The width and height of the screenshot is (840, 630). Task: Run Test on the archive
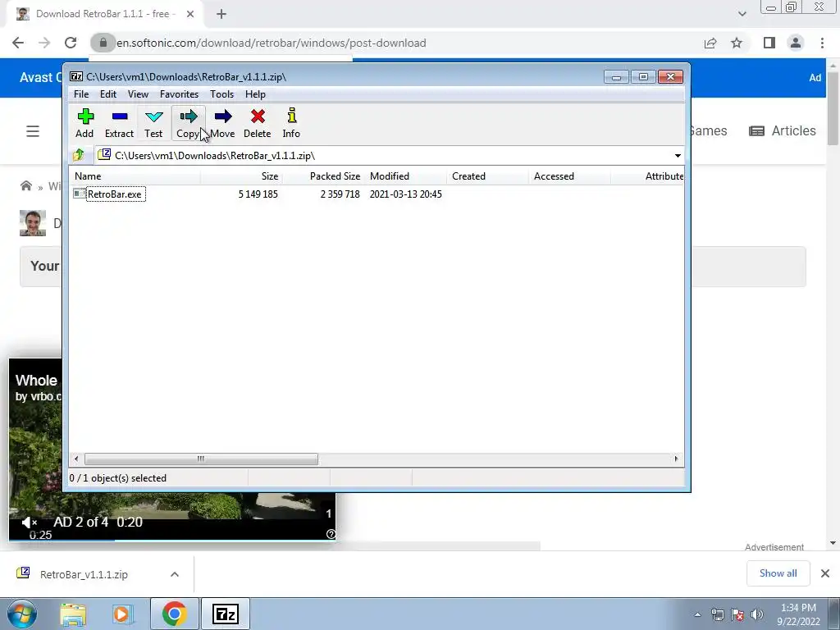click(153, 123)
